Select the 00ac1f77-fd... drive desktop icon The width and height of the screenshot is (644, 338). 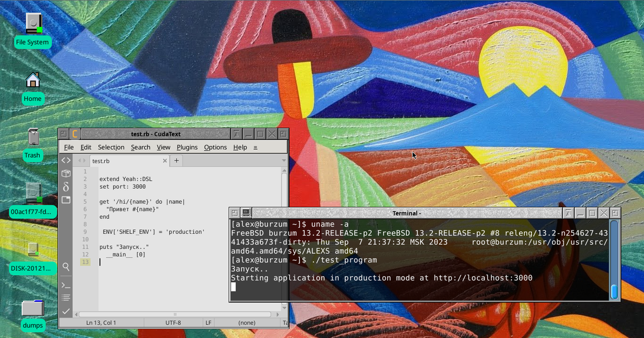point(33,201)
